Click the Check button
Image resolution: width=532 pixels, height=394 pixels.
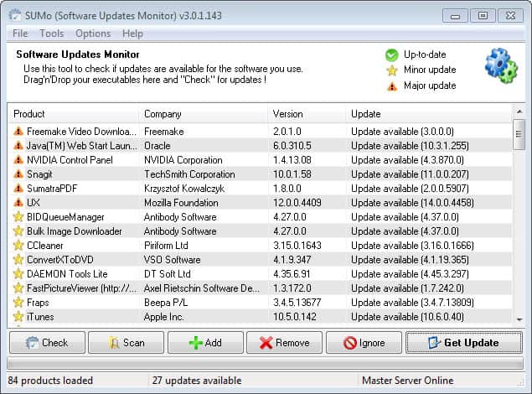pos(48,343)
